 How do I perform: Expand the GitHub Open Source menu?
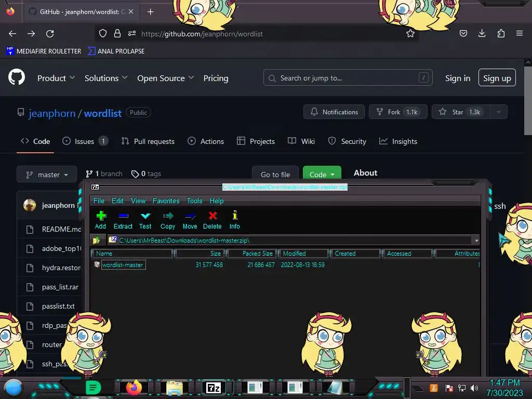(166, 78)
